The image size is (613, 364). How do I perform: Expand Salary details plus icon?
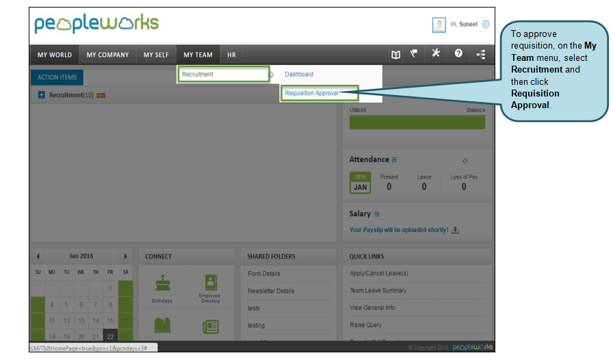pyautogui.click(x=377, y=214)
